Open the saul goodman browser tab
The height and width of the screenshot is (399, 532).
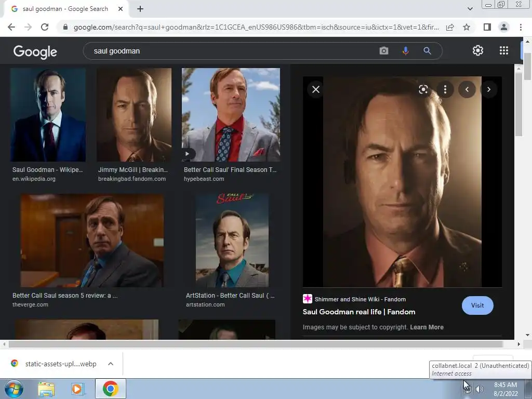(x=66, y=9)
